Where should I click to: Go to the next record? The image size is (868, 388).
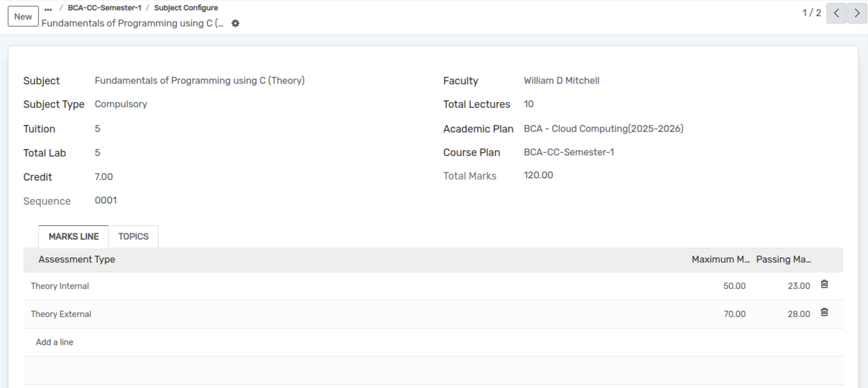point(857,13)
